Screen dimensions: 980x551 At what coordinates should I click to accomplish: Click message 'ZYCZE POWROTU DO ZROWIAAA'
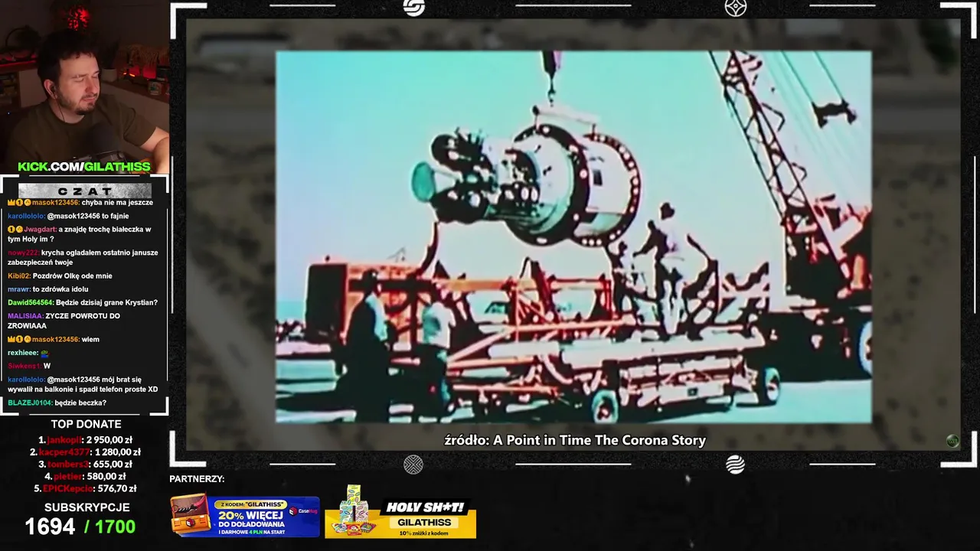[64, 321]
